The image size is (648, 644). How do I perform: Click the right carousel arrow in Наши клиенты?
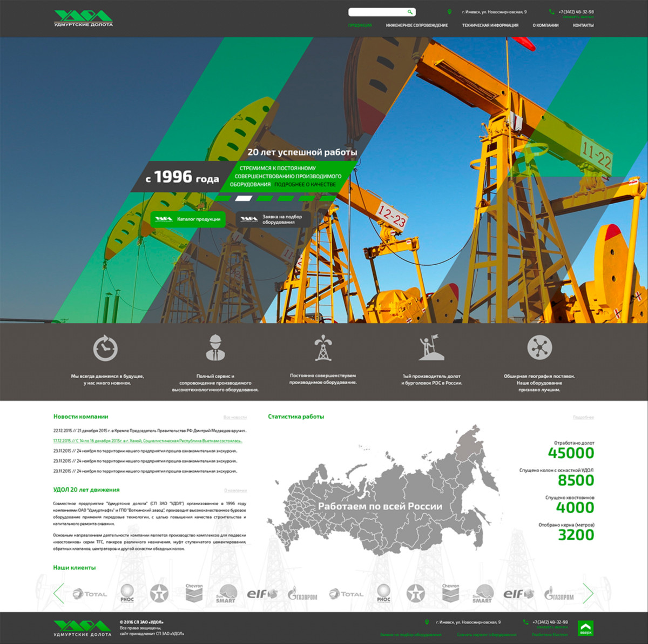(x=588, y=593)
